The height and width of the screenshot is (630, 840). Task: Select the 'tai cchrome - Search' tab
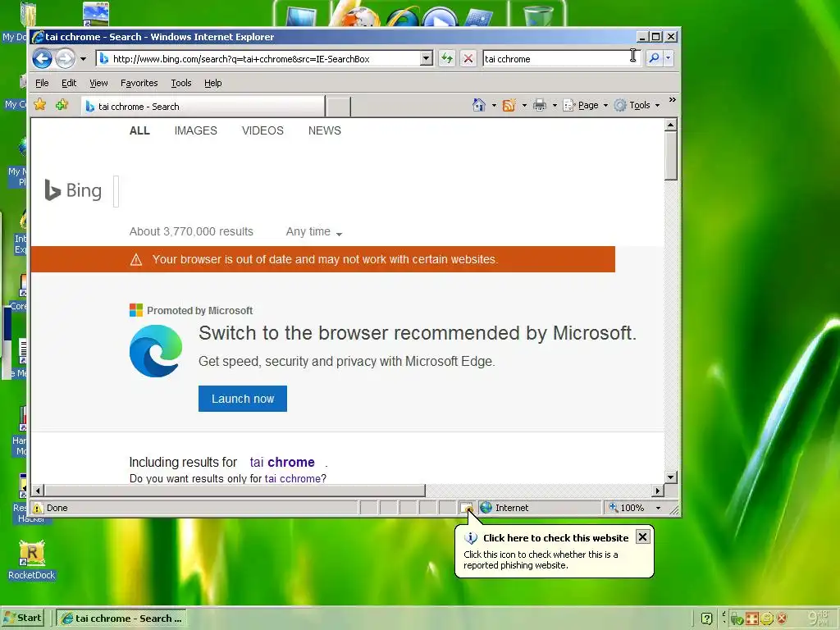(x=203, y=107)
